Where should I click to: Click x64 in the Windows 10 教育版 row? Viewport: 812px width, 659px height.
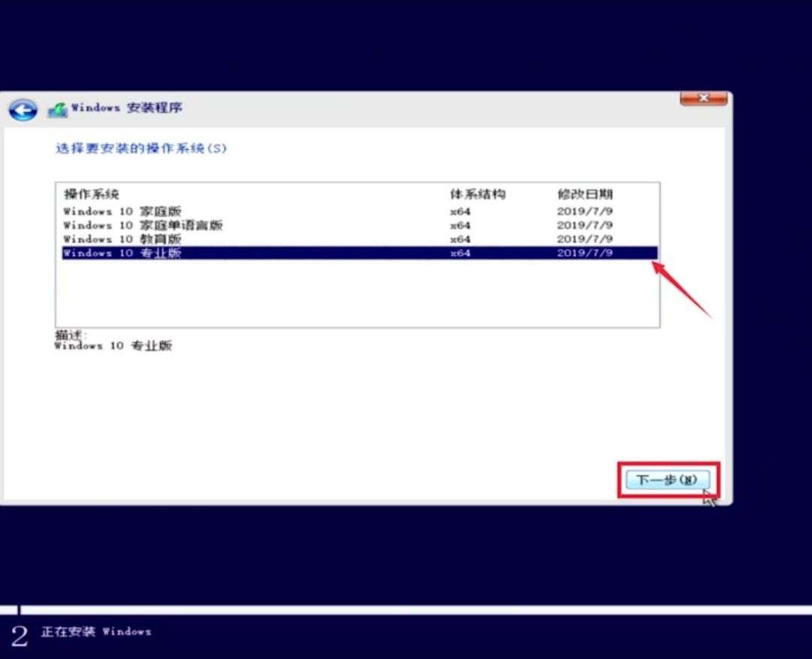(460, 239)
